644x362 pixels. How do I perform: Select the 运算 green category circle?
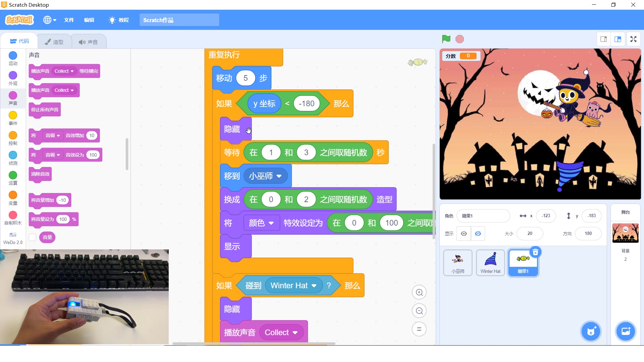click(x=13, y=175)
